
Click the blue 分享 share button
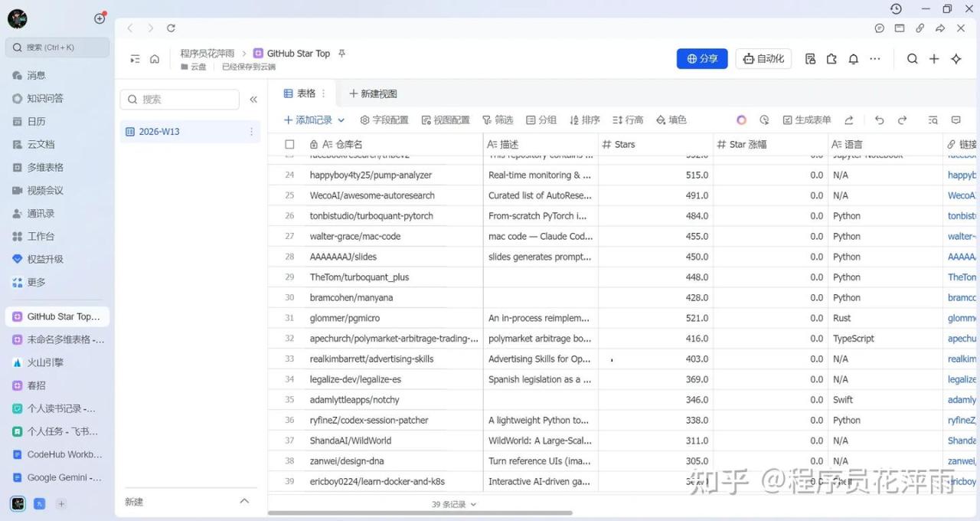point(702,59)
